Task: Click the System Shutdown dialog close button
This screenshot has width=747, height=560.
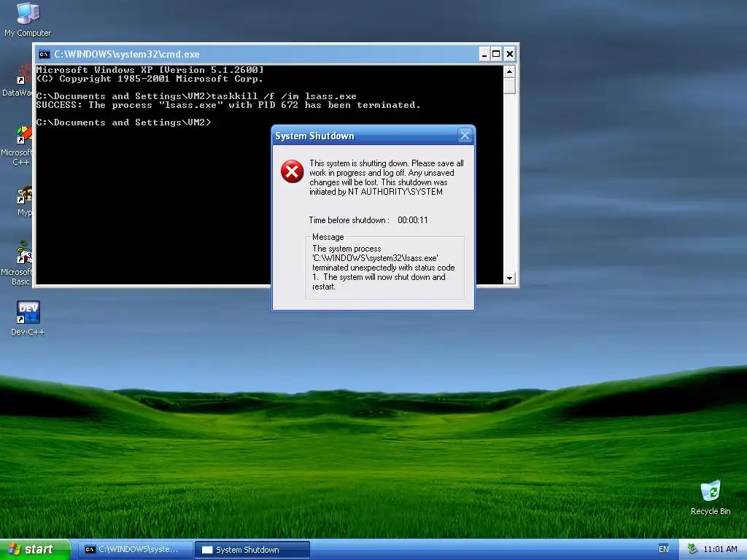Action: 465,136
